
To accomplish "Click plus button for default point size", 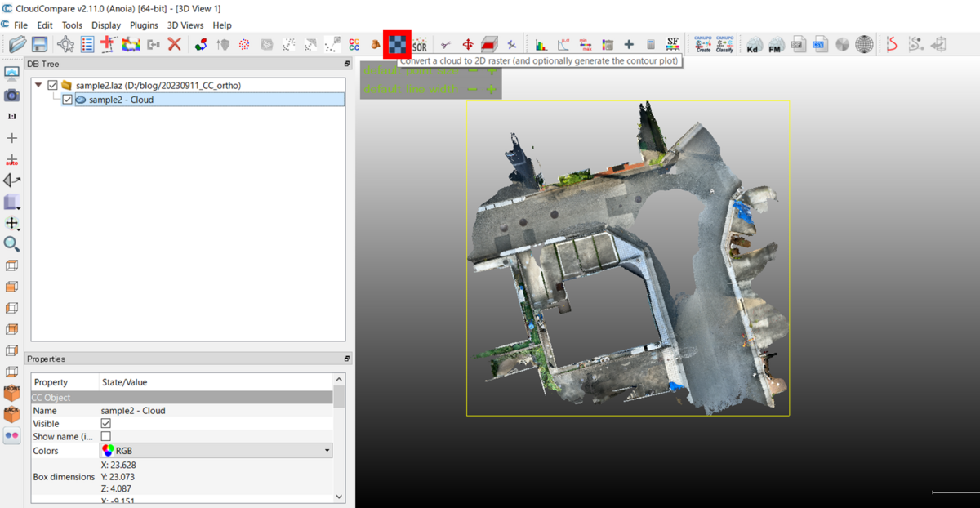I will [x=492, y=71].
